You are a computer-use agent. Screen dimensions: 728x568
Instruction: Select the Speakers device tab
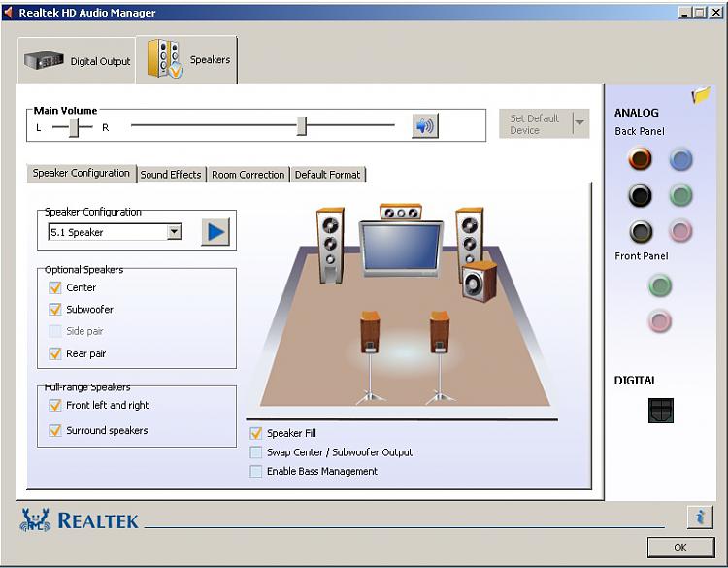(186, 59)
